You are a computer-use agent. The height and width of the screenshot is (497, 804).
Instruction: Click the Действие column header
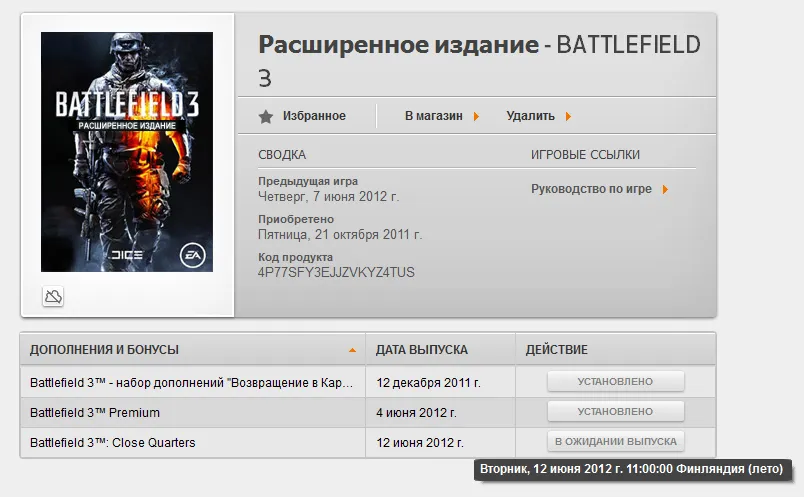tap(556, 350)
